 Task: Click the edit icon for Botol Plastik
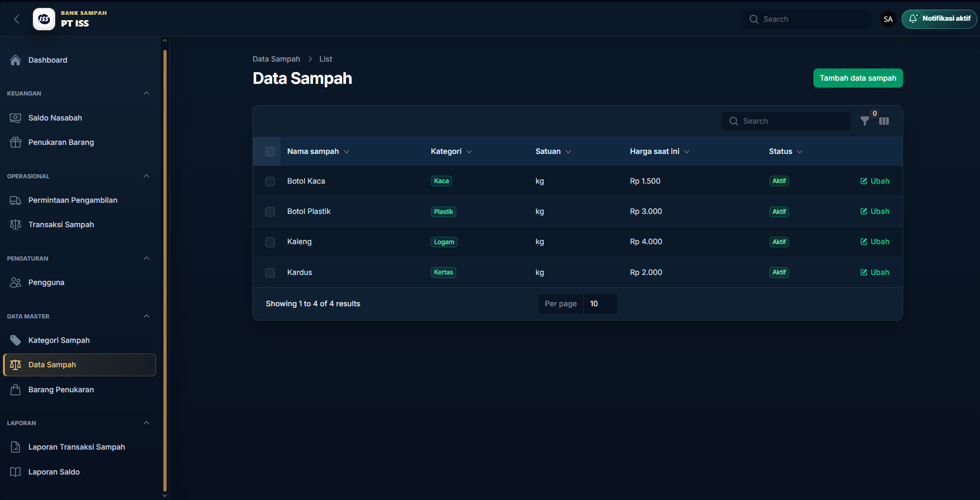click(x=864, y=211)
